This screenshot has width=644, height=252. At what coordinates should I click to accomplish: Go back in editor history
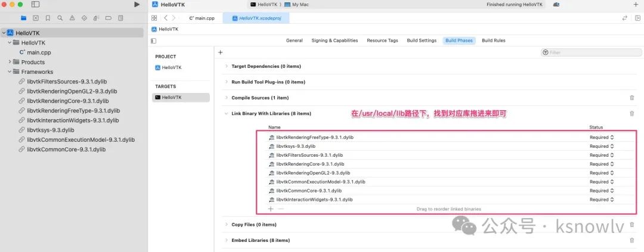click(166, 18)
